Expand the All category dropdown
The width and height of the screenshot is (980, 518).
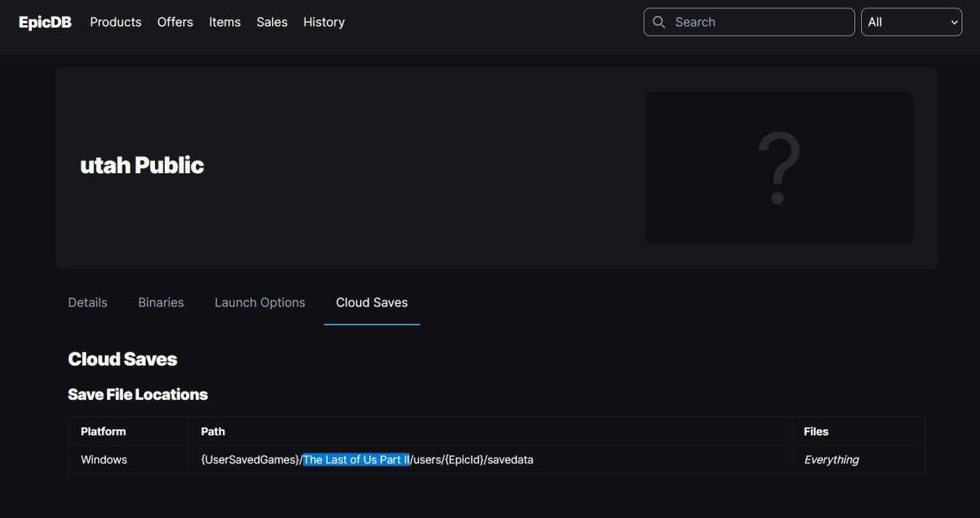[911, 22]
